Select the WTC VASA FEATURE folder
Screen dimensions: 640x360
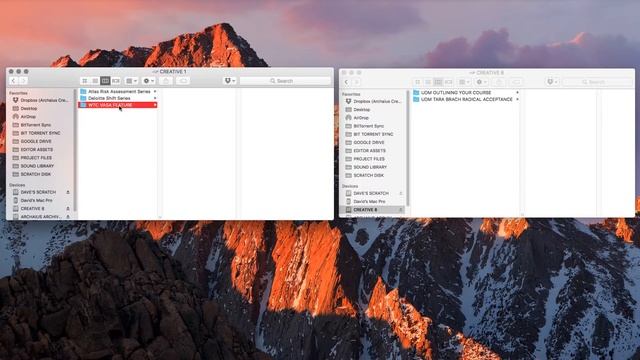coord(118,105)
